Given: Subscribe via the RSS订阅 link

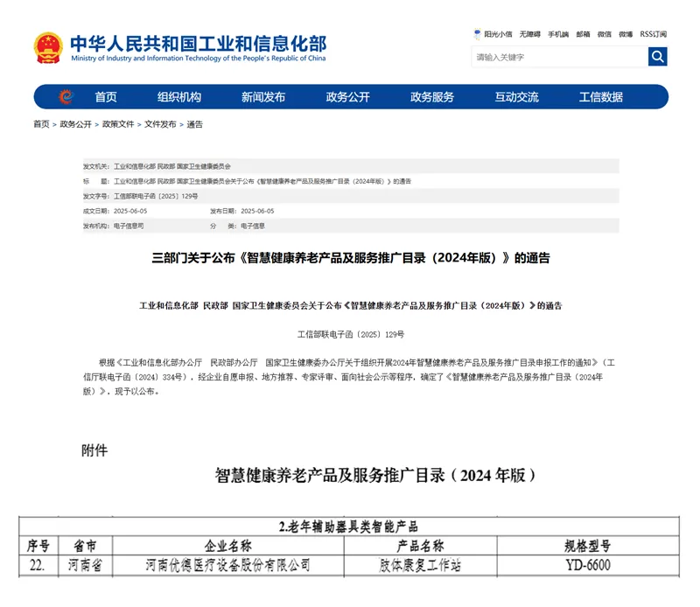Looking at the screenshot, I should pos(651,34).
